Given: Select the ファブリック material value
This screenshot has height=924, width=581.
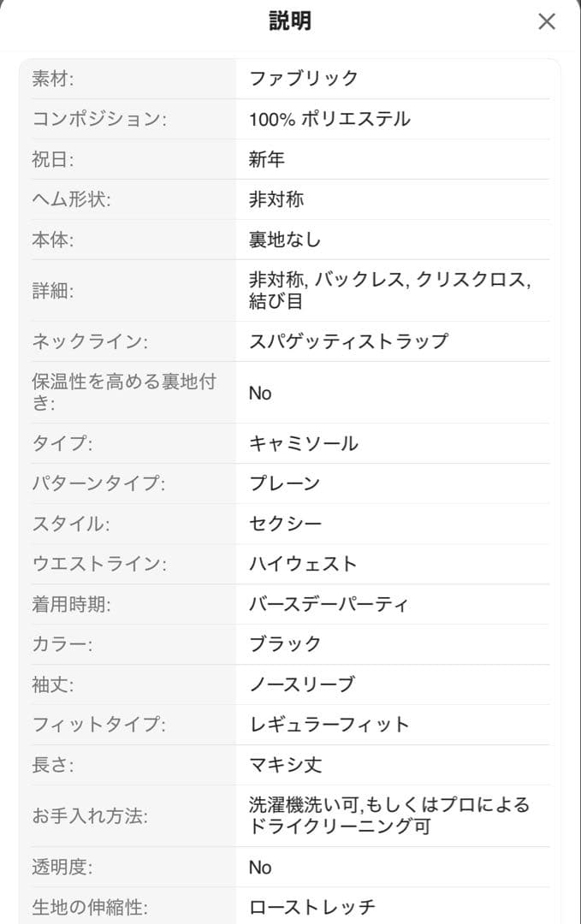Looking at the screenshot, I should [304, 79].
